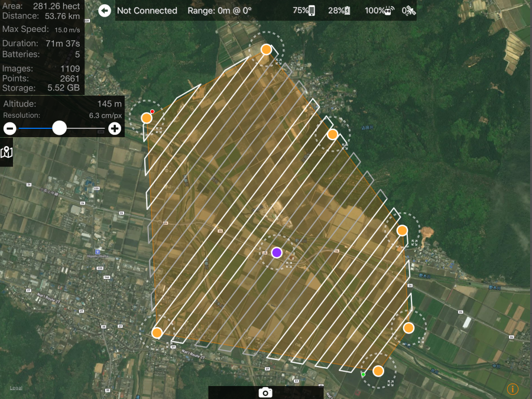Click the altitude slider knob
Screen dimensions: 532x399
pyautogui.click(x=59, y=128)
